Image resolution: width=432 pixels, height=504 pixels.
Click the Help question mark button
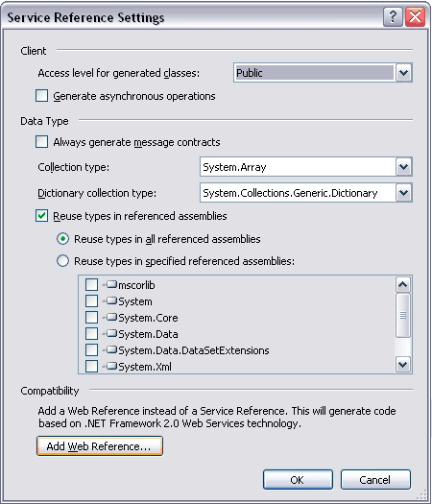[x=393, y=16]
